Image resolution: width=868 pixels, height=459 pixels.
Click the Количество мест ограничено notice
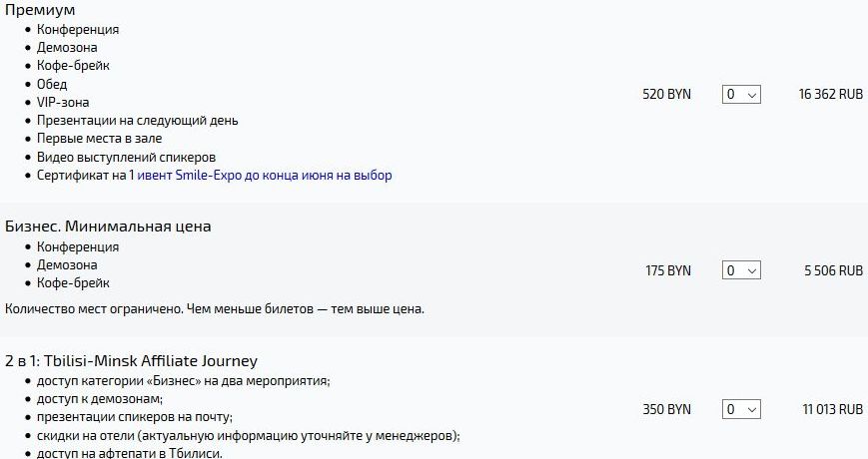[215, 308]
